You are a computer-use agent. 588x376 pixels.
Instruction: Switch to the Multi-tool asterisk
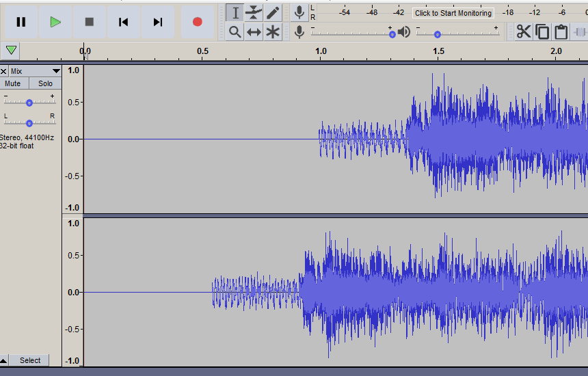[273, 31]
